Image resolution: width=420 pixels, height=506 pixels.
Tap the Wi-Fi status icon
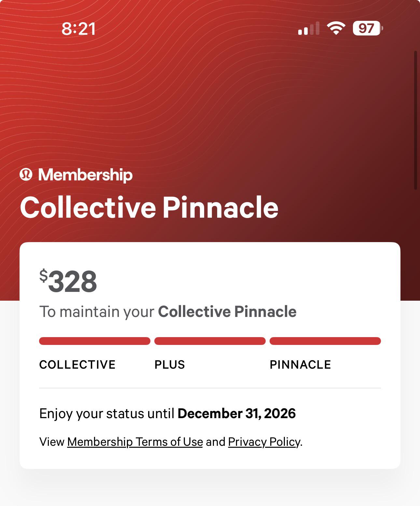click(336, 28)
